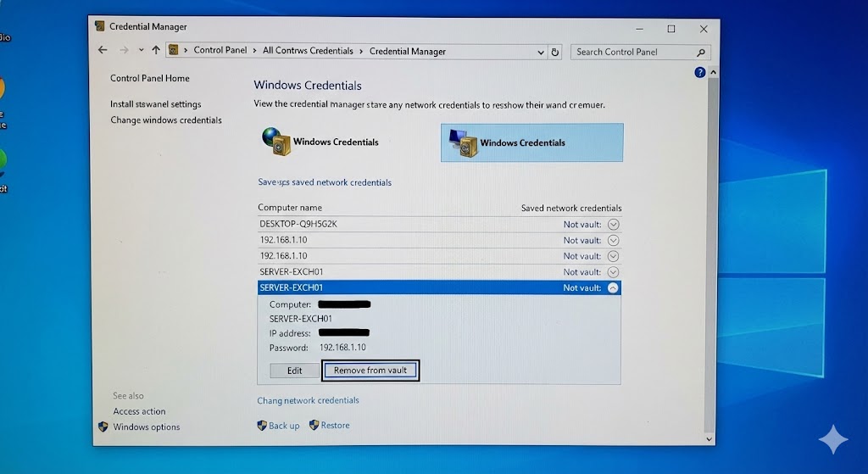Click the See also label

click(128, 396)
